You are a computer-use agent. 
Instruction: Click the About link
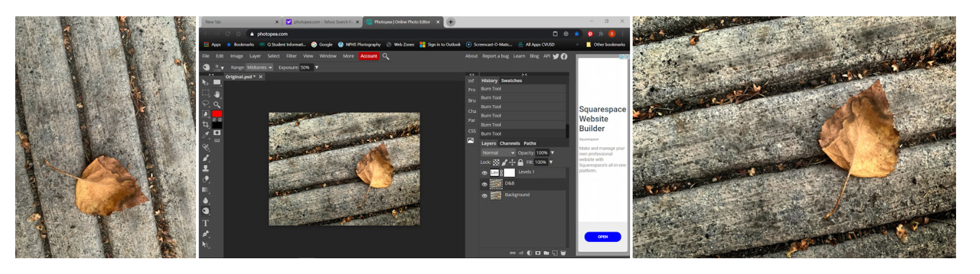click(471, 56)
